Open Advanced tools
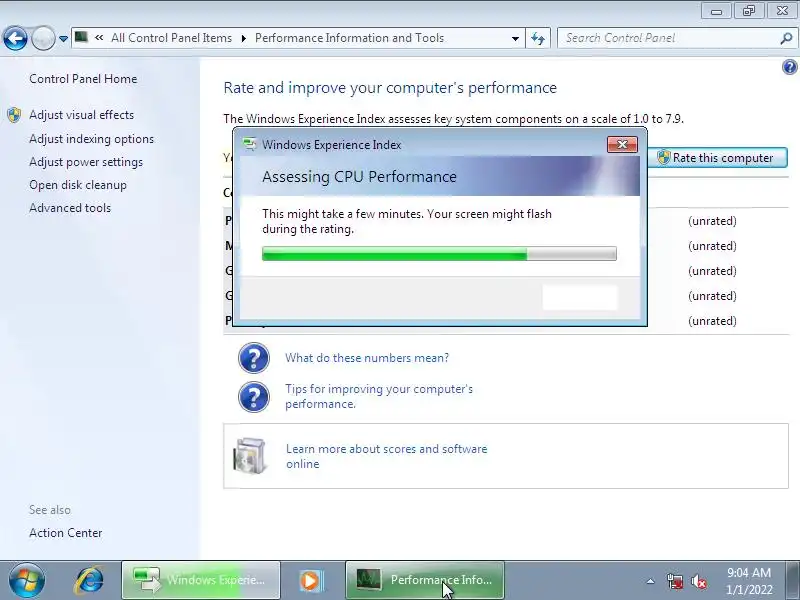 point(70,208)
